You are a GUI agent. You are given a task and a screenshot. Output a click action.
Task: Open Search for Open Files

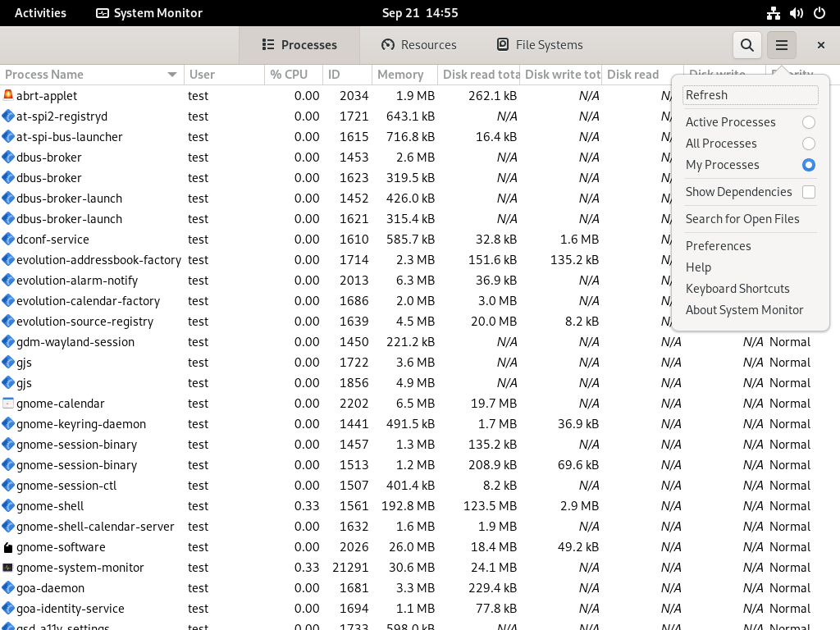(751, 218)
